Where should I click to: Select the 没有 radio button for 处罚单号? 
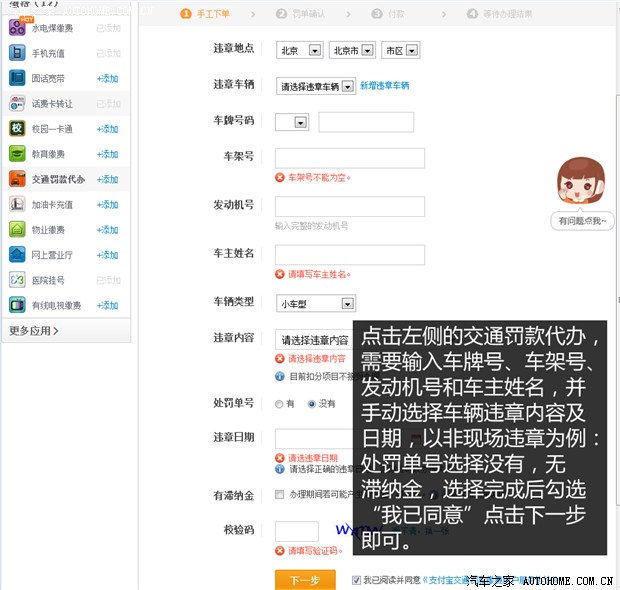point(312,404)
